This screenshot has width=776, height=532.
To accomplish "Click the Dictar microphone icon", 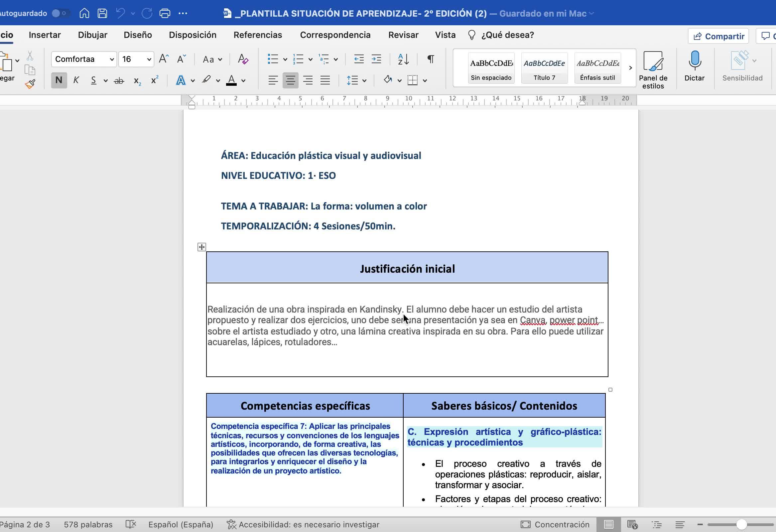I will 694,61.
